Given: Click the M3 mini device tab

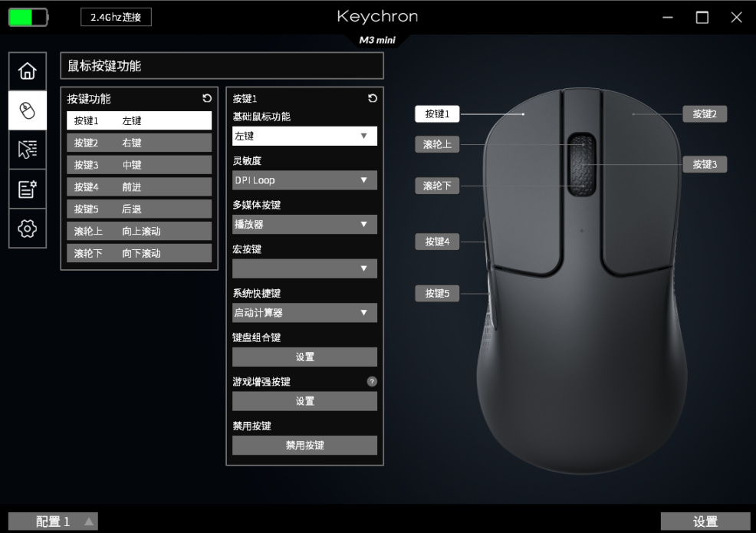Looking at the screenshot, I should click(377, 40).
